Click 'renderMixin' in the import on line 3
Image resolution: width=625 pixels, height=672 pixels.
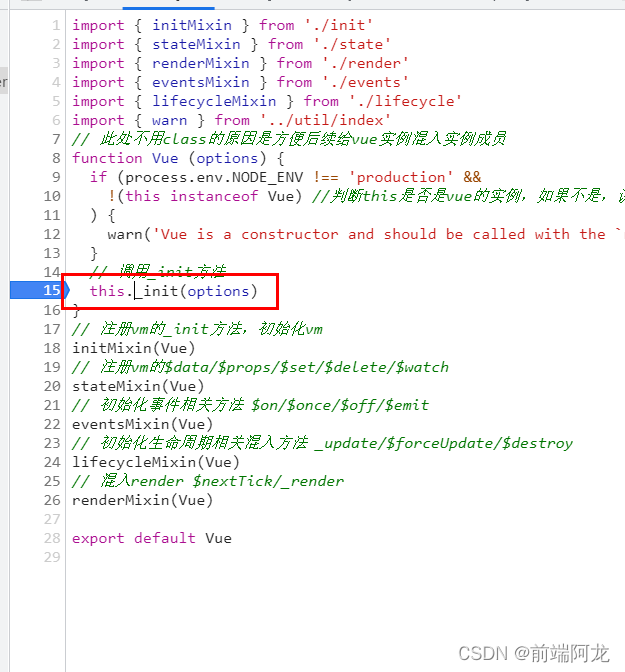coord(201,63)
